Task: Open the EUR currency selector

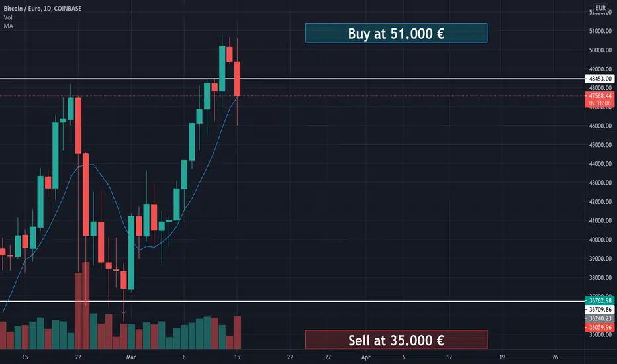Action: coord(600,7)
